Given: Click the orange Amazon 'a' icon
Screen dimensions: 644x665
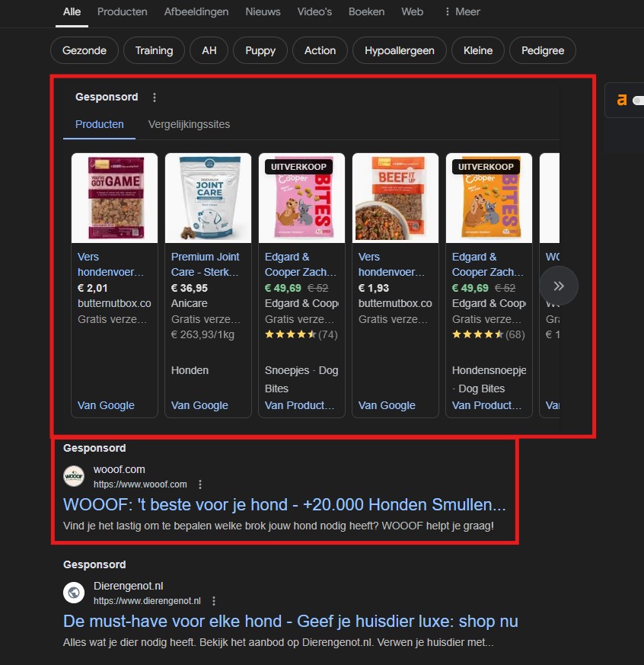Looking at the screenshot, I should click(622, 100).
